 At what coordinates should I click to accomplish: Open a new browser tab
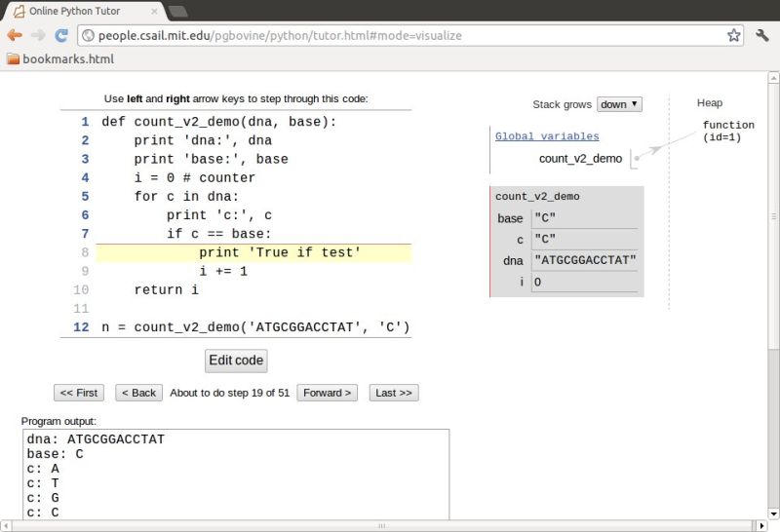tap(177, 11)
